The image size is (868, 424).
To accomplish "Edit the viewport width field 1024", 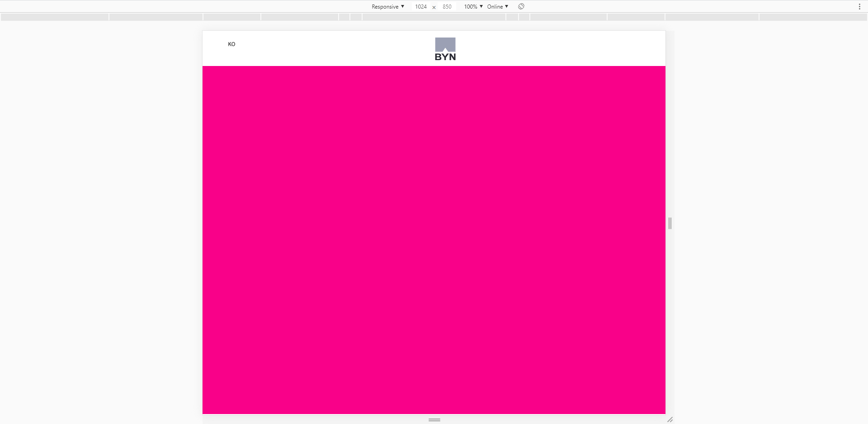I will tap(420, 6).
